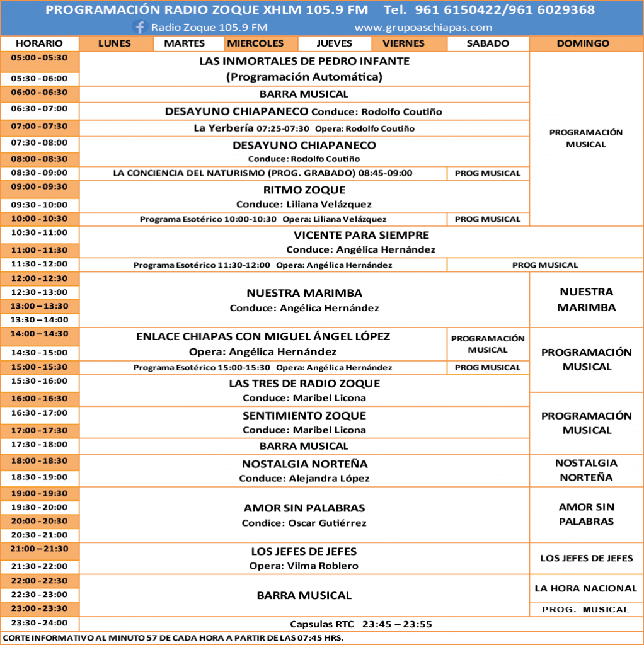The width and height of the screenshot is (644, 645).
Task: Click Programa Esotérico 10:00-10:30 entry
Action: click(263, 219)
